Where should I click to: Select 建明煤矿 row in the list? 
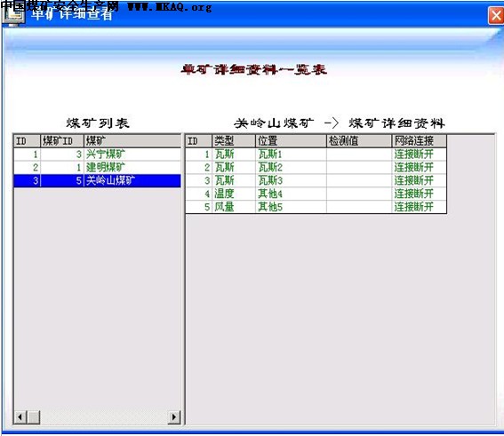point(97,167)
